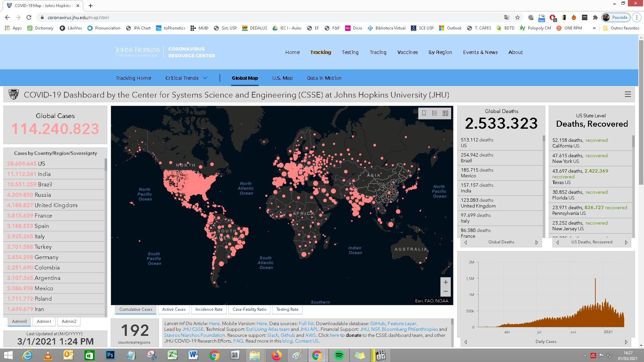
Task: Open Windows Start menu
Action: click(8, 355)
